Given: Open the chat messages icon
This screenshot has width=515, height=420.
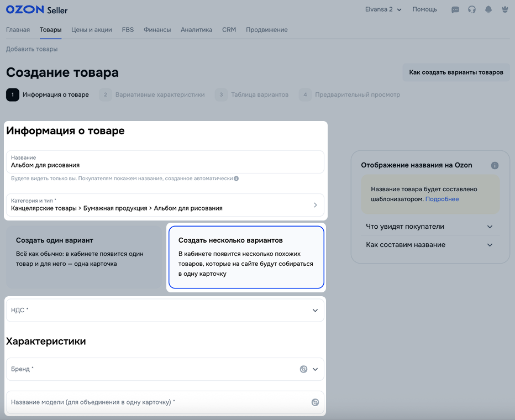Looking at the screenshot, I should point(455,10).
